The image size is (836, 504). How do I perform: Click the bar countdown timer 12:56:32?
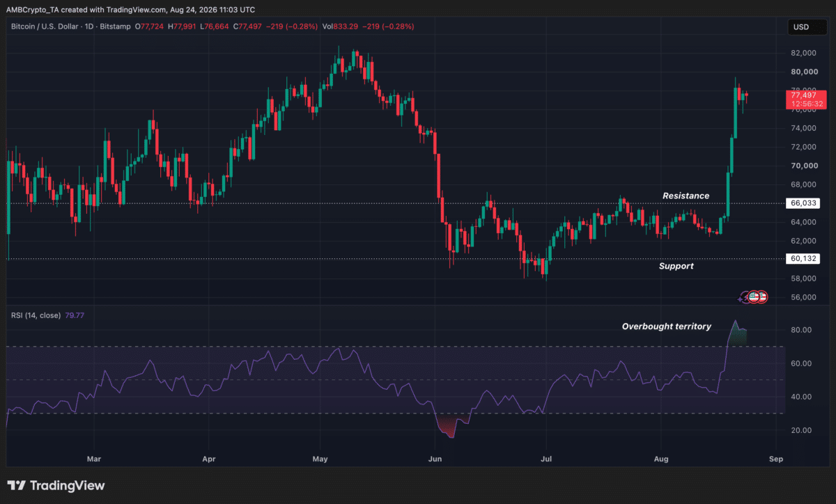pos(805,104)
